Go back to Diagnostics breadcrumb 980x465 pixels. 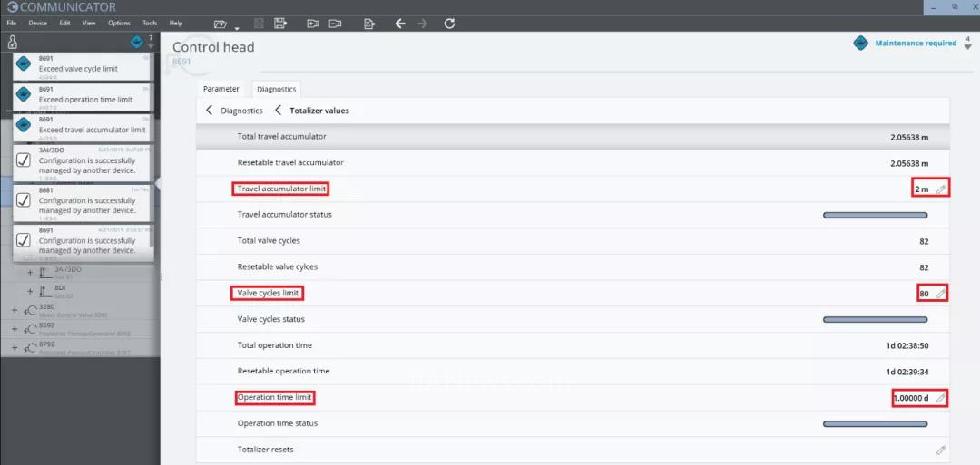[240, 110]
